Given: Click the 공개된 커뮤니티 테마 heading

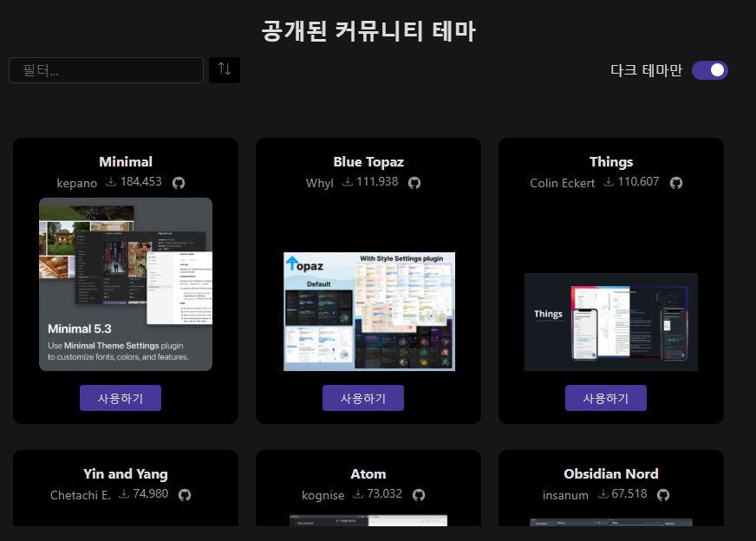Looking at the screenshot, I should click(x=368, y=31).
